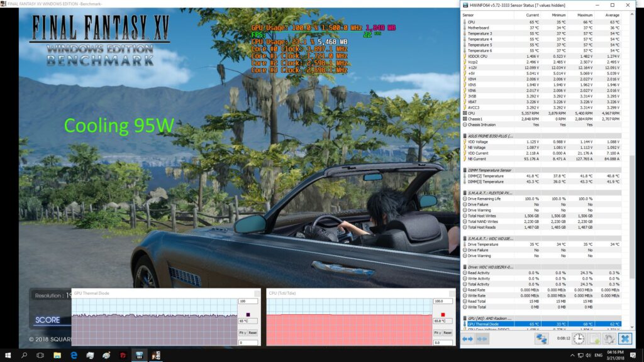Viewport: 644px width, 362px height.
Task: Select the Drive: WDC WD10EZRX group header
Action: pyautogui.click(x=541, y=267)
